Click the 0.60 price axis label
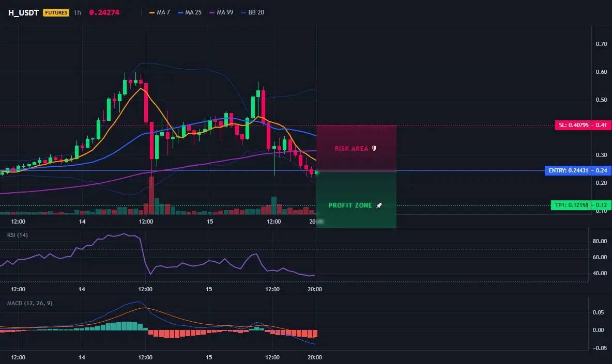This screenshot has height=364, width=612. pos(601,72)
